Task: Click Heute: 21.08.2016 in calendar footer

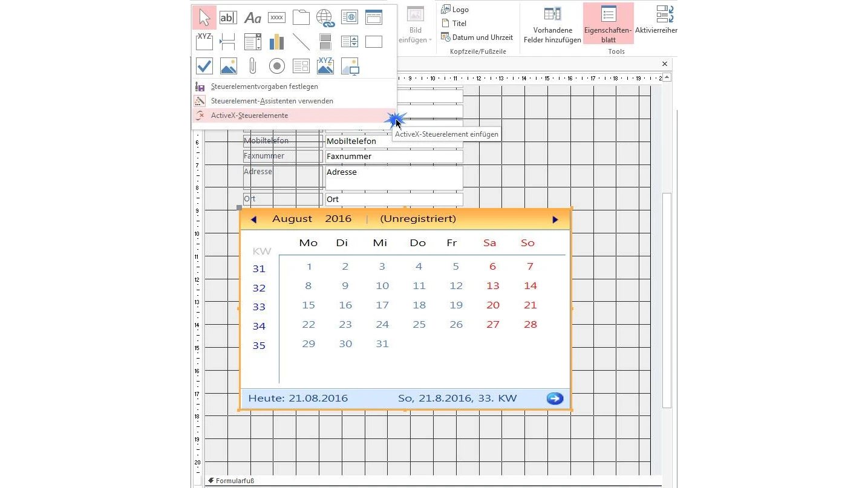Action: 298,399
